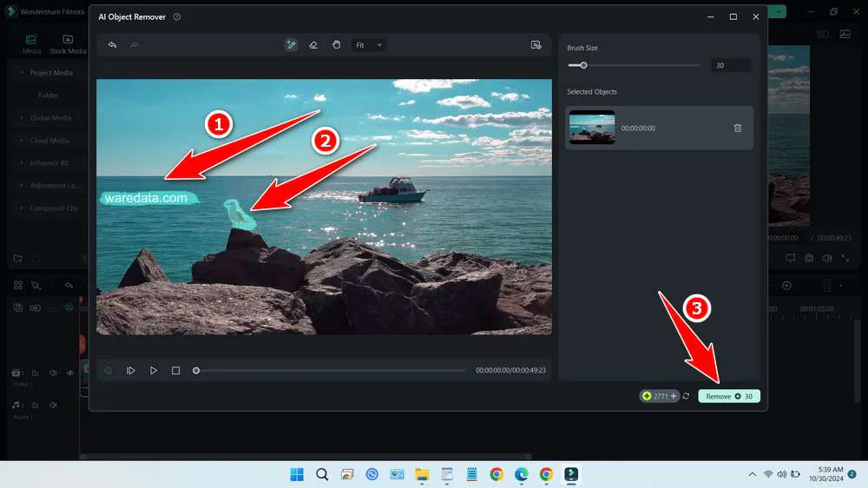
Task: Click the Filmora icon on taskbar
Action: [x=571, y=474]
